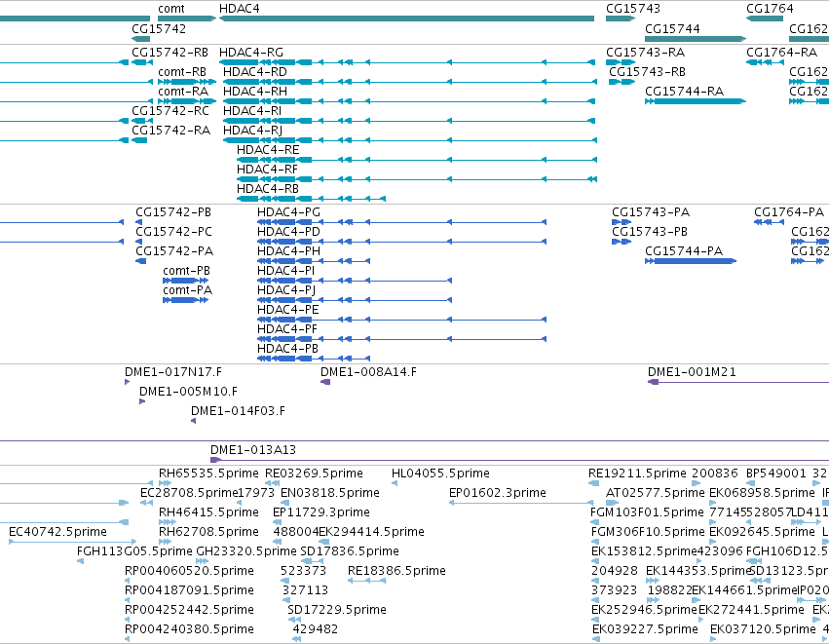
Task: Select the DME1-013A13 clone label
Action: 253,450
